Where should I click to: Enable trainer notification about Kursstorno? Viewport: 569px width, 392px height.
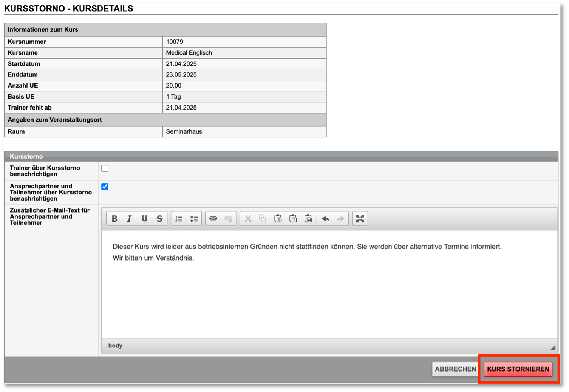(x=105, y=168)
